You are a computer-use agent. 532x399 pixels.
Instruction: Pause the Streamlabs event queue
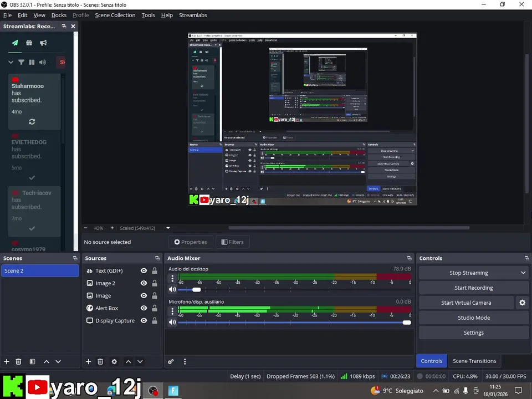(32, 62)
